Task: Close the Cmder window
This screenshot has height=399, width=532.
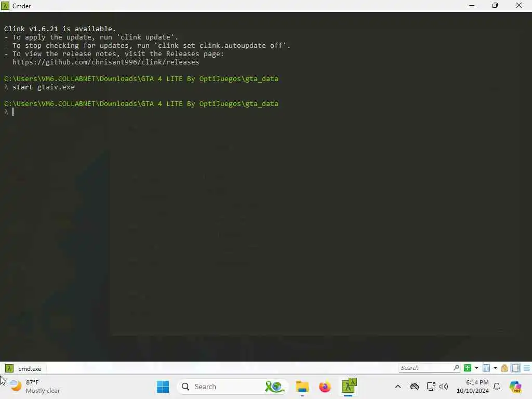Action: point(519,6)
